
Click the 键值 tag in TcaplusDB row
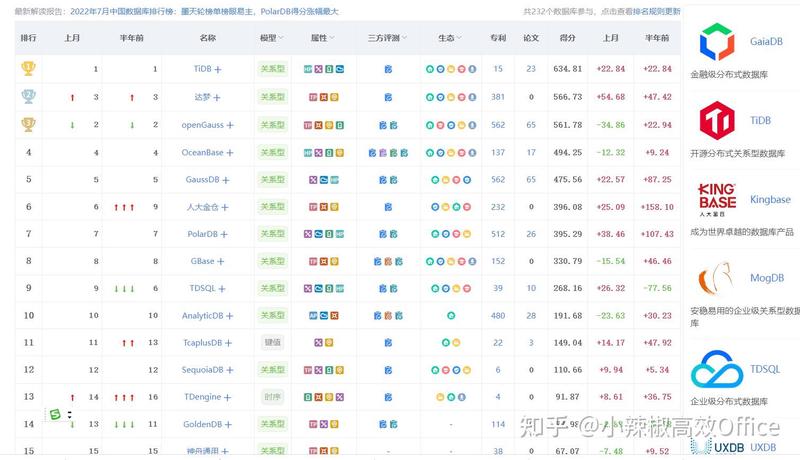coord(272,343)
